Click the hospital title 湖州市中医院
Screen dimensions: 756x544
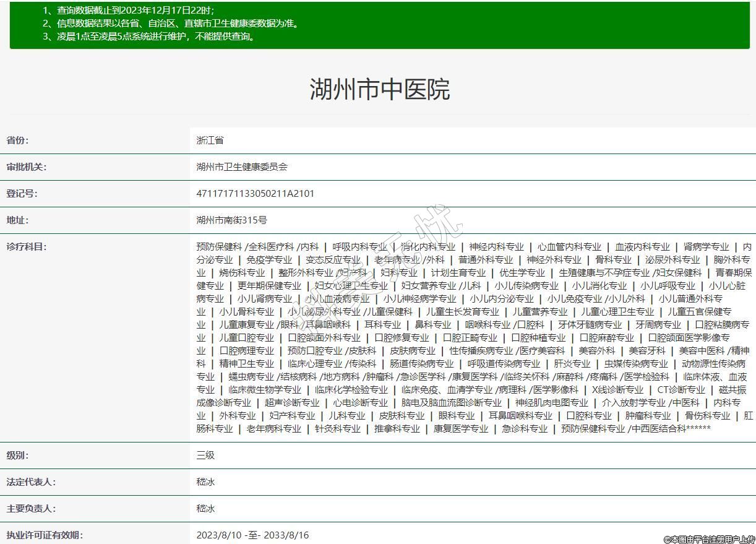(379, 90)
